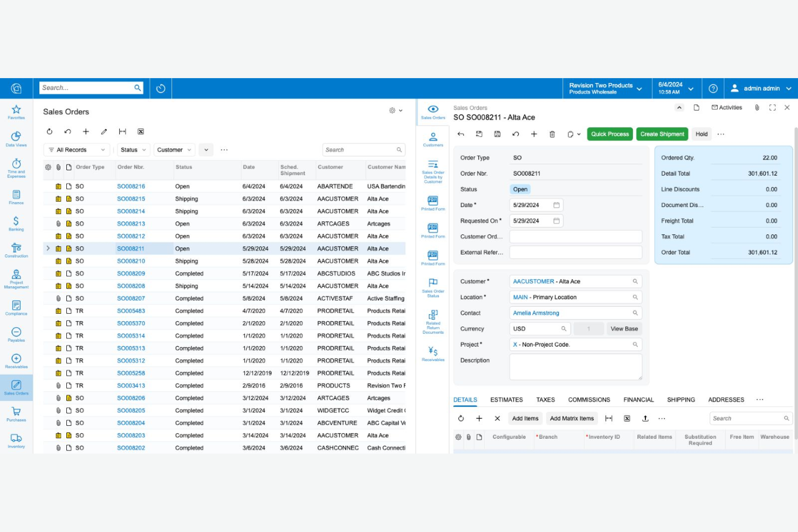Switch to the TAXES tab

pyautogui.click(x=545, y=400)
